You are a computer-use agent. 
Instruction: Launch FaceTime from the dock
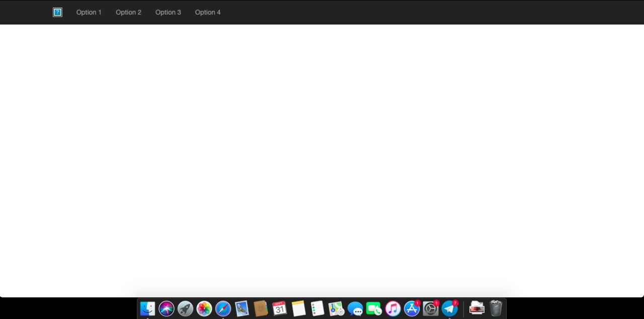tap(374, 308)
